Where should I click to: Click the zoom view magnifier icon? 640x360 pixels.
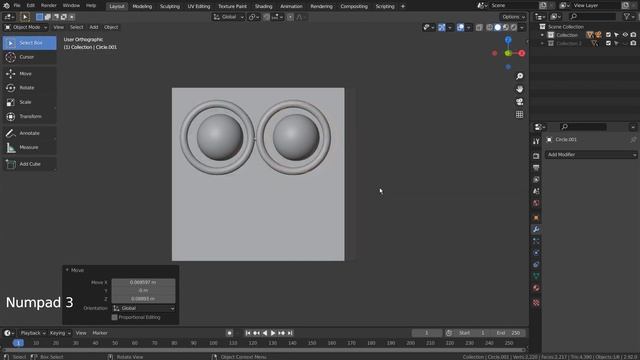pos(519,76)
